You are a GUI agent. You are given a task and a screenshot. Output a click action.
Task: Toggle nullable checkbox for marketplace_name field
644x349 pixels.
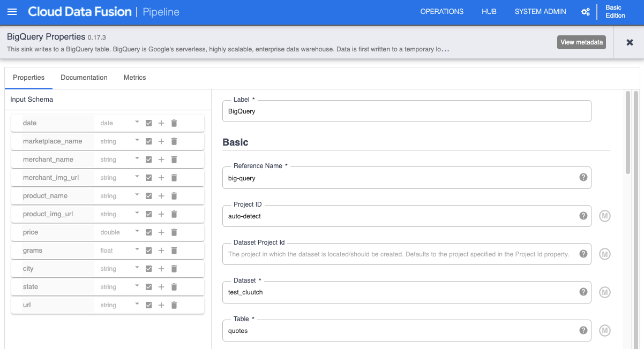pos(149,141)
